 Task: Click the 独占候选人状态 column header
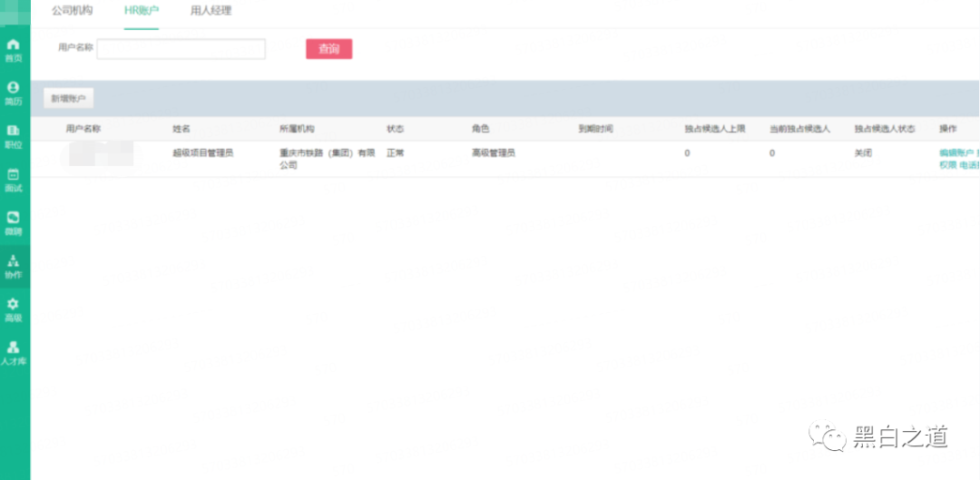[885, 129]
